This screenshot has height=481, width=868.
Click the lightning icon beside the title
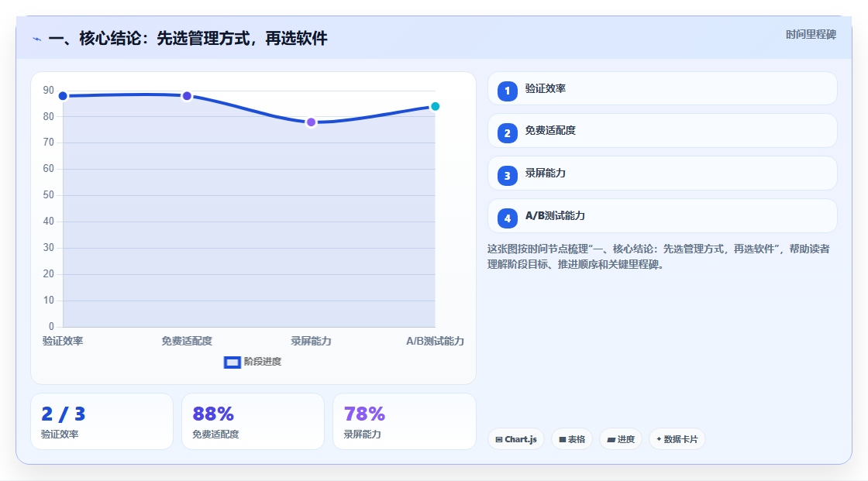point(37,39)
